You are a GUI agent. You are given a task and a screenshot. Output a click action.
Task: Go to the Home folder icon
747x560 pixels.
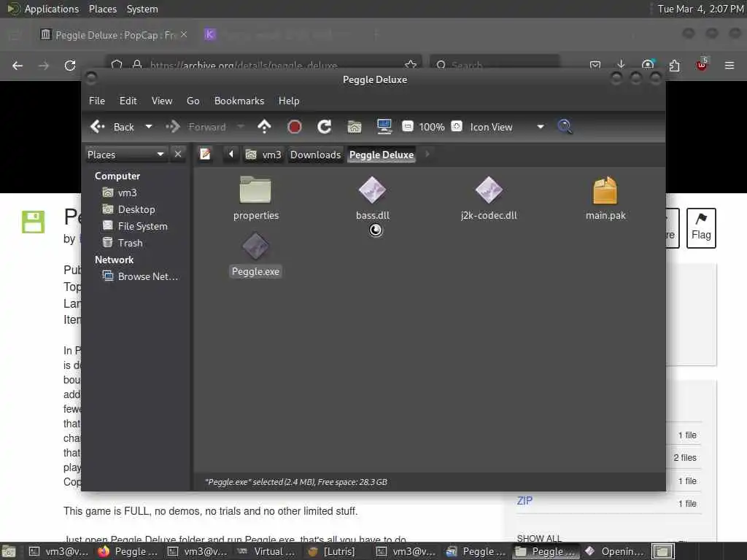point(355,127)
